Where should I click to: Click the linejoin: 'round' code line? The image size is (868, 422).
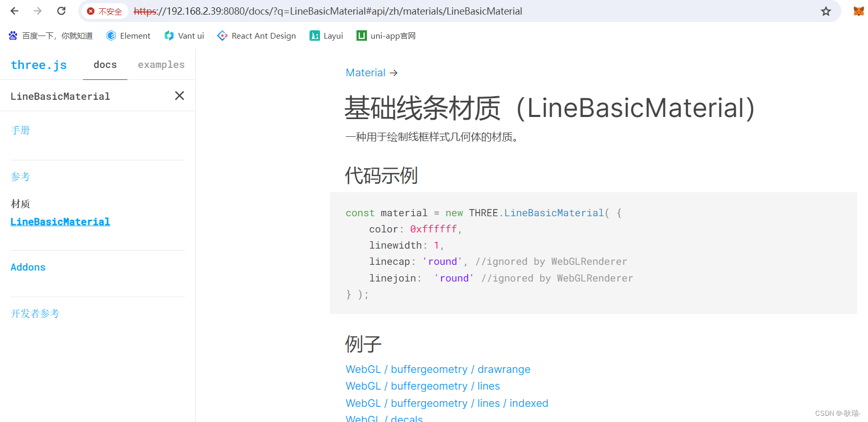pyautogui.click(x=501, y=278)
